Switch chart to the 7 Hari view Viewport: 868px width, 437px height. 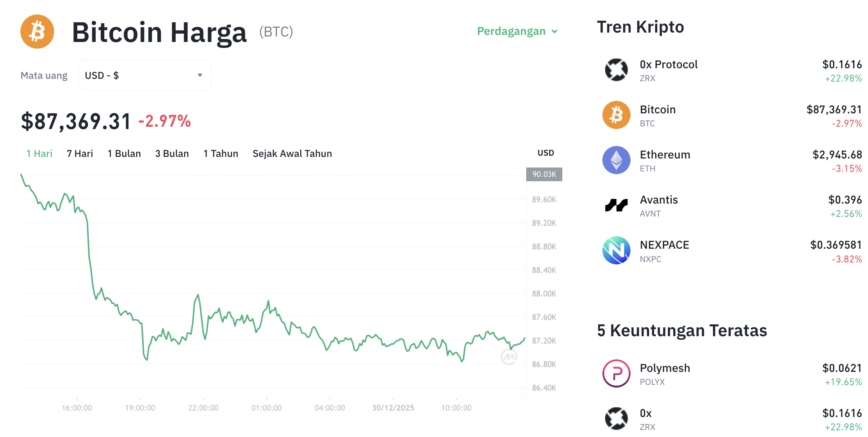(x=80, y=153)
